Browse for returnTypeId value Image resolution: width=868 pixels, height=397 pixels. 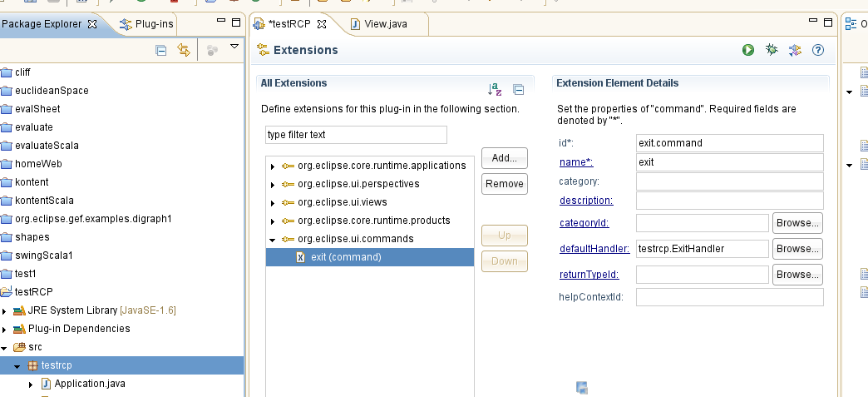tap(797, 275)
